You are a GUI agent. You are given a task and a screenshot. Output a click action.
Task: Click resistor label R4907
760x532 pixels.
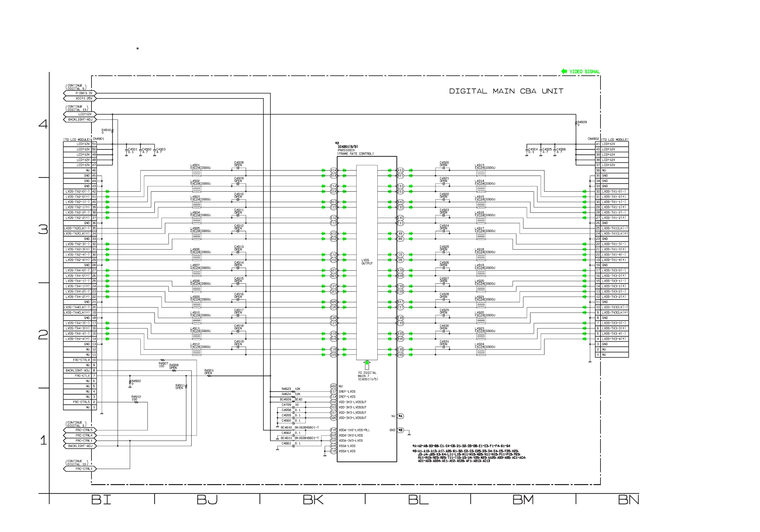pyautogui.click(x=163, y=363)
